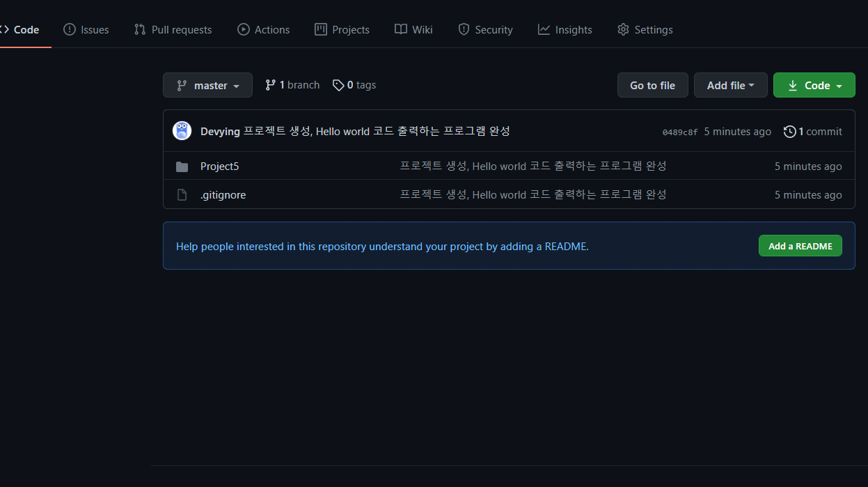Open the Issues tab
Viewport: 868px width, 487px height.
(86, 30)
